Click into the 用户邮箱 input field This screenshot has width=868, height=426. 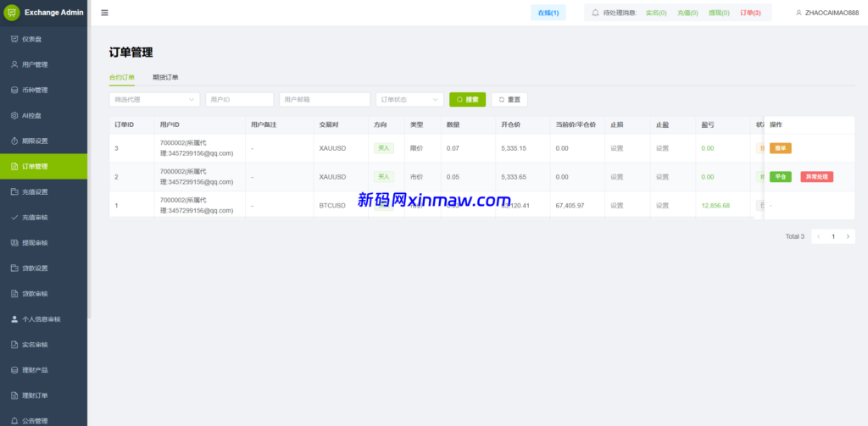[325, 100]
